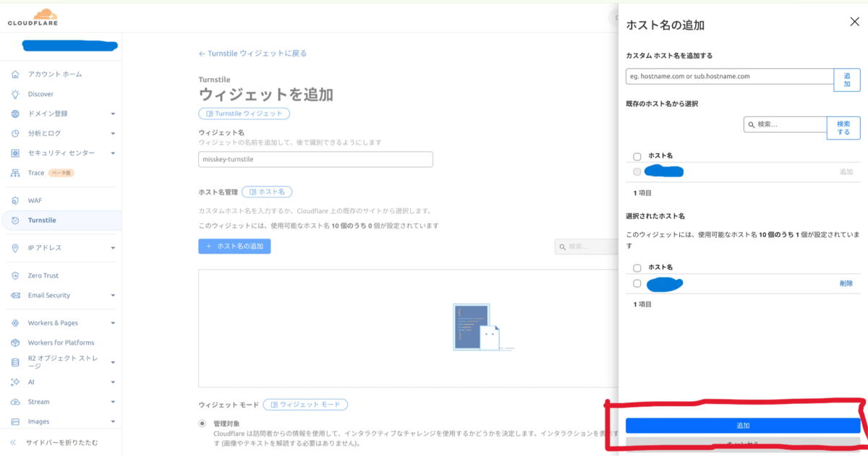Tick header ホスト名 checkbox in selected list

tap(637, 267)
